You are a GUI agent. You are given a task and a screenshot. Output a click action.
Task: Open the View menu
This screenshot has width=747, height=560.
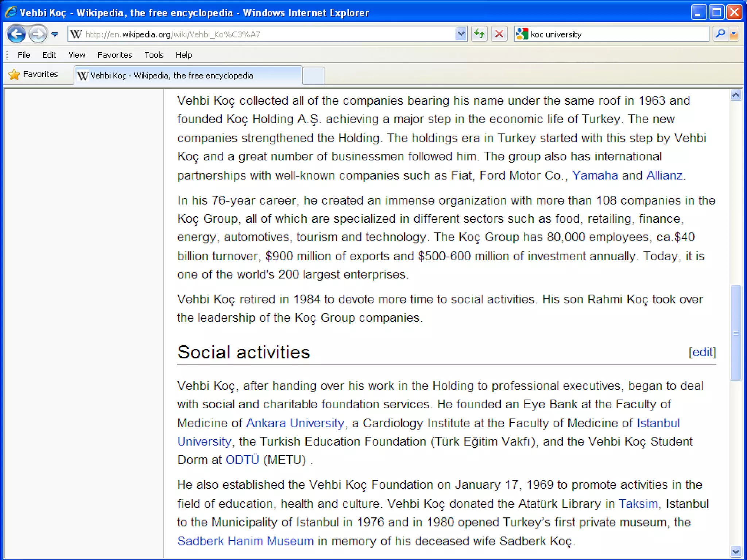77,55
